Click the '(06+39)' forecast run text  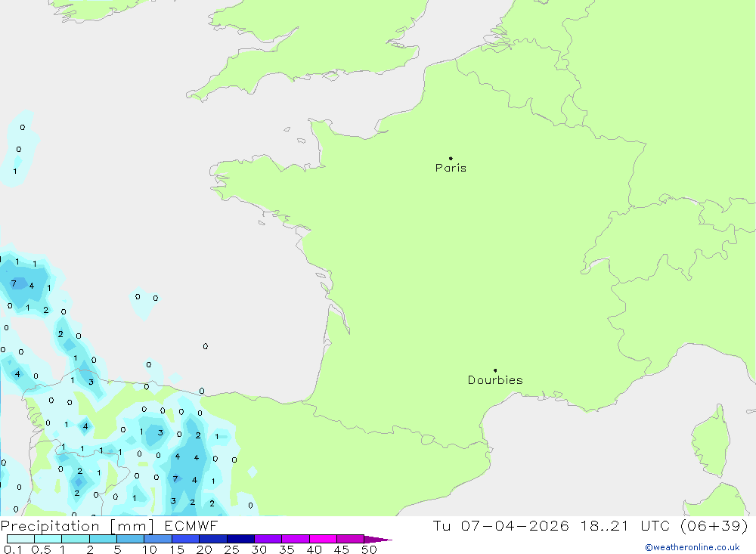click(714, 525)
